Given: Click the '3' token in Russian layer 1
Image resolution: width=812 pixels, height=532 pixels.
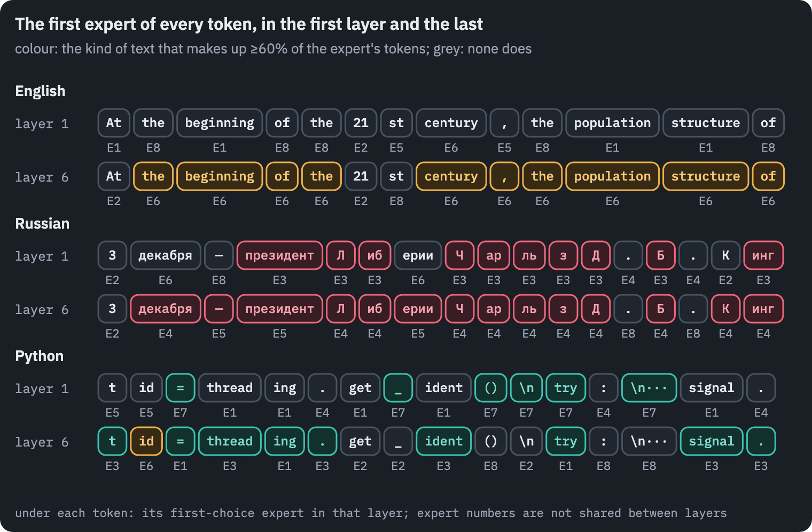Looking at the screenshot, I should pos(112,255).
